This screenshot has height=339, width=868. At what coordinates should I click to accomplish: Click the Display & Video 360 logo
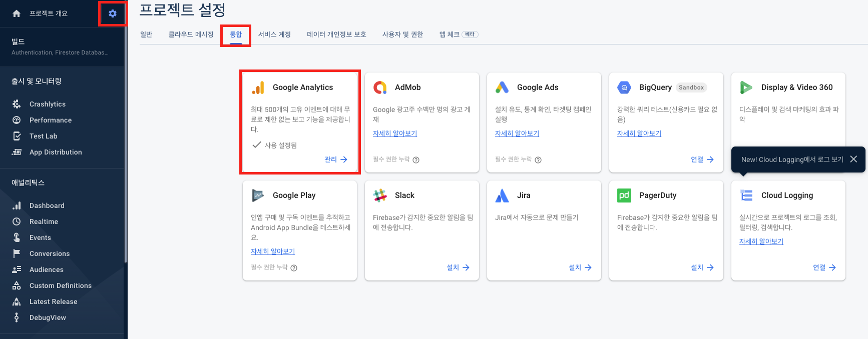click(746, 87)
